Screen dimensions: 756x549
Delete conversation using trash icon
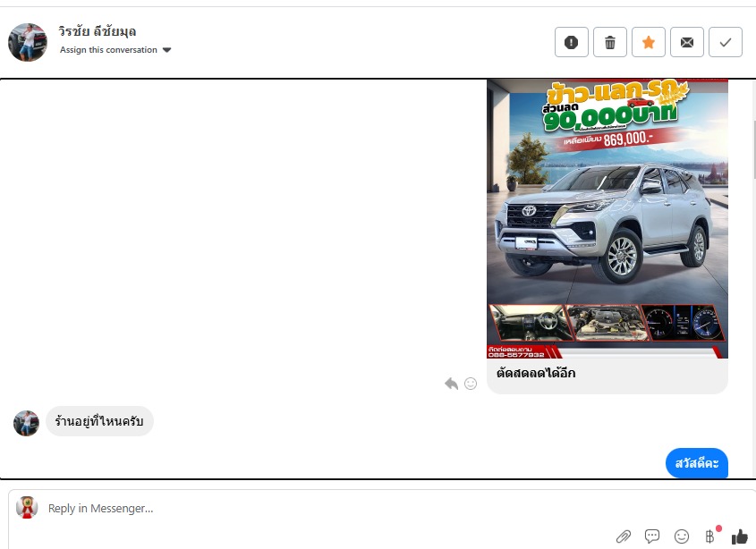(610, 42)
